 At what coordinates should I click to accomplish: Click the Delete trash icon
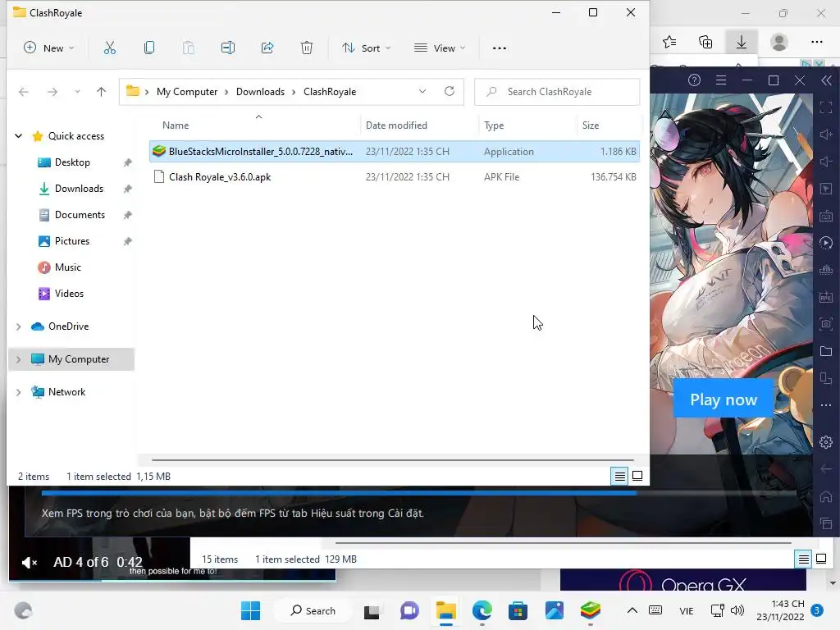point(307,48)
